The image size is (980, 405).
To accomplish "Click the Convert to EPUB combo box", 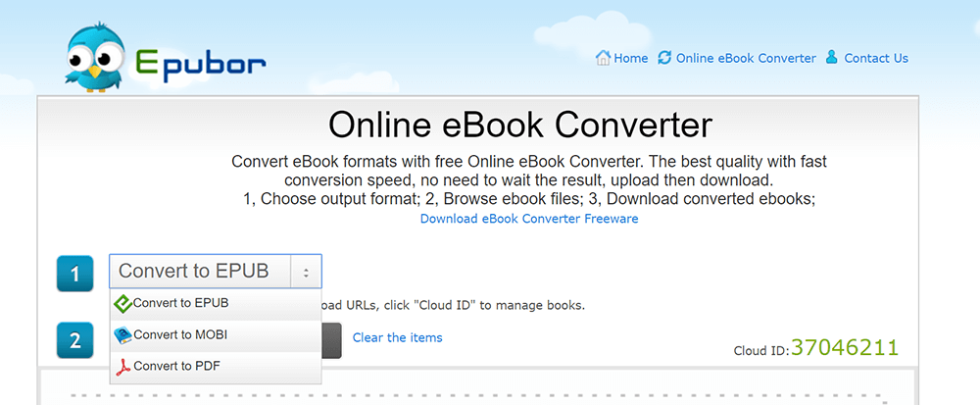I will (x=201, y=272).
